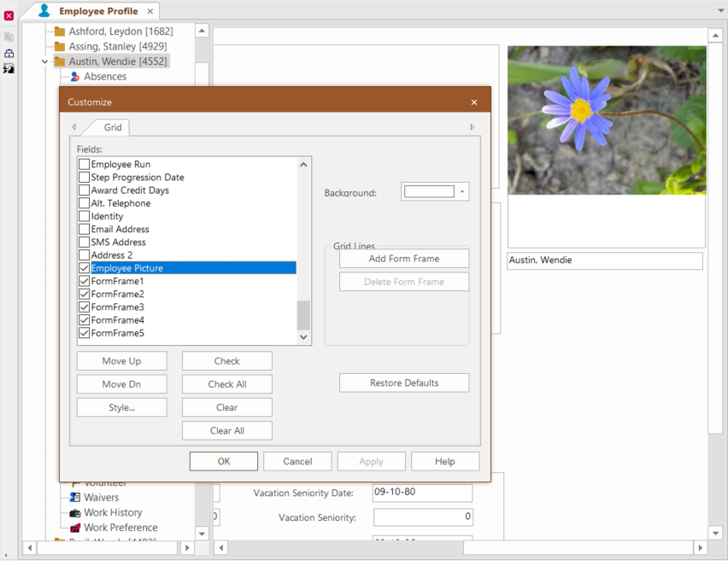
Task: Select the print icon in the left sidebar
Action: coord(9,53)
